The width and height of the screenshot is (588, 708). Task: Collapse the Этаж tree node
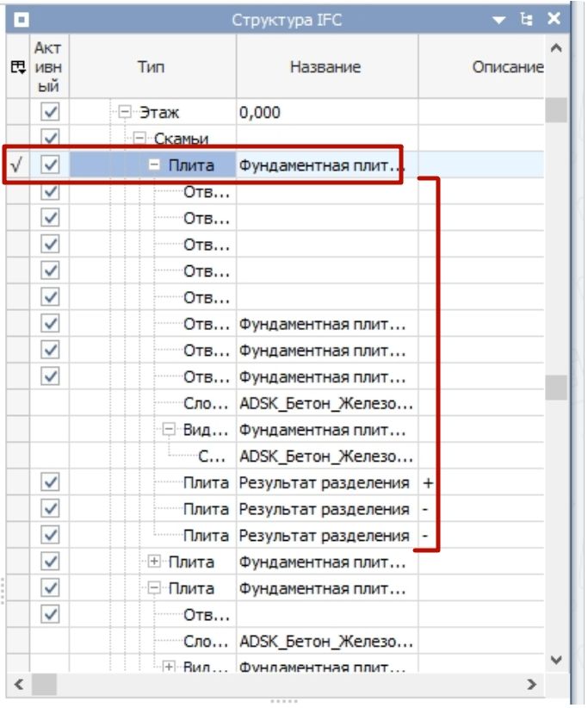point(125,113)
